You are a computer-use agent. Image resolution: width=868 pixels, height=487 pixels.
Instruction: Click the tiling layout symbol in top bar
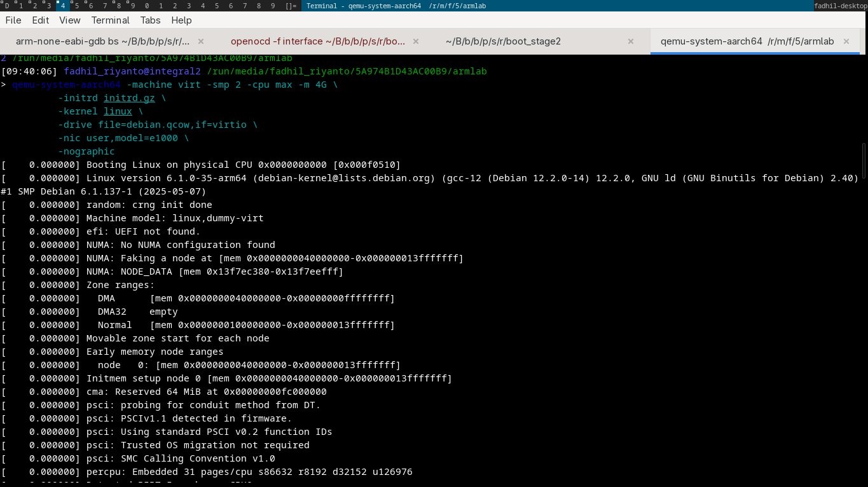291,6
